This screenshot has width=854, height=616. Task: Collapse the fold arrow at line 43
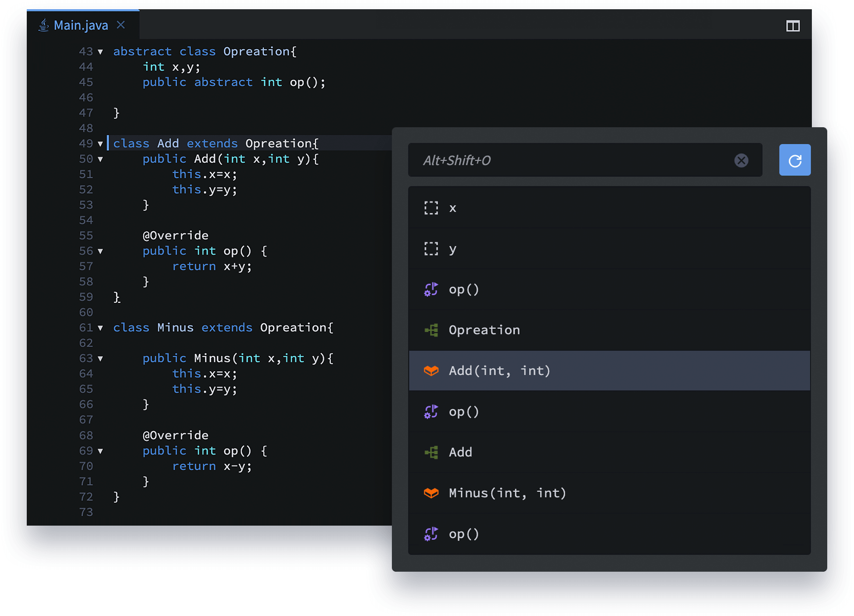[100, 52]
